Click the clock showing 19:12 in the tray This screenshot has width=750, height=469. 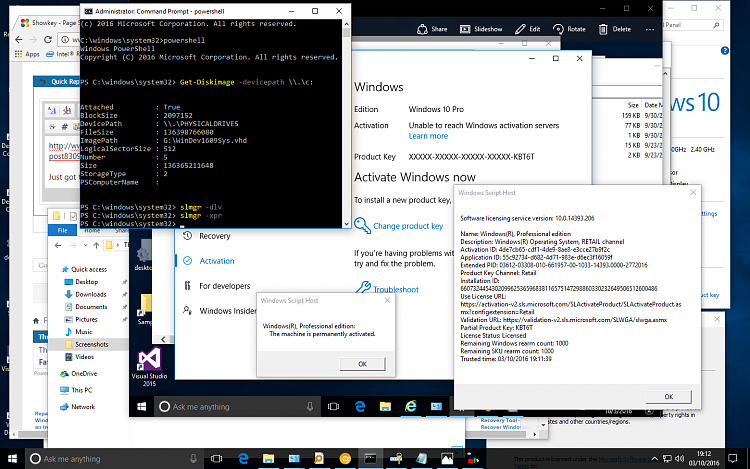pos(704,458)
